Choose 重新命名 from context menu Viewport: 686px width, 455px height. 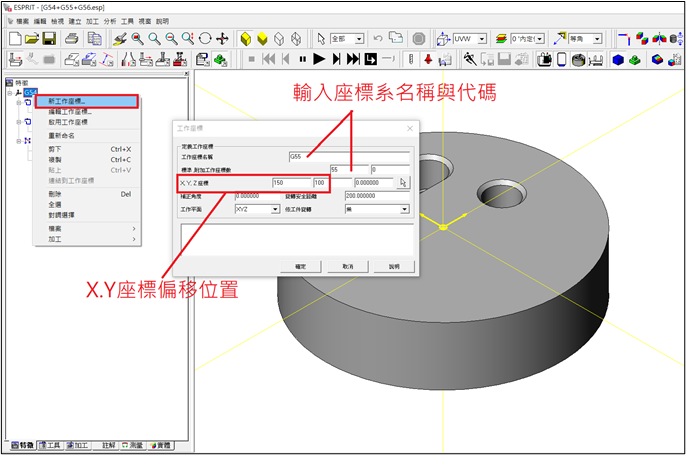tap(62, 135)
